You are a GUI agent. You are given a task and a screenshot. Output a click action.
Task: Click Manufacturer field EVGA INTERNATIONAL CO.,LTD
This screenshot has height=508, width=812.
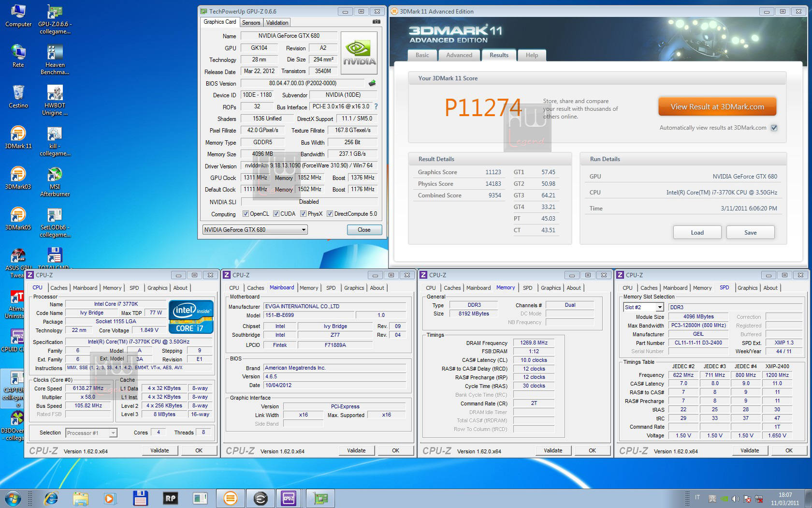point(334,306)
